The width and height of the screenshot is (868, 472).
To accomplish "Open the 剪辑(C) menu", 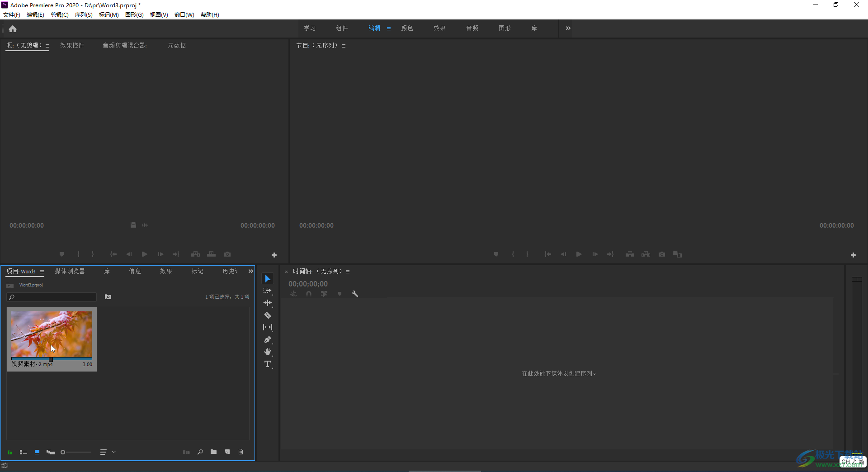I will [x=60, y=15].
